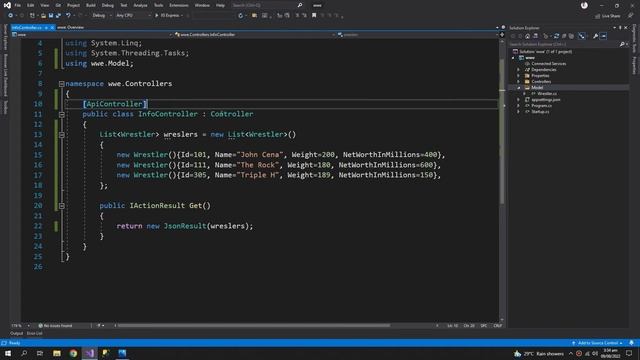Open the Output tab at bottom
Viewport: 640px width, 360px height.
(17, 333)
